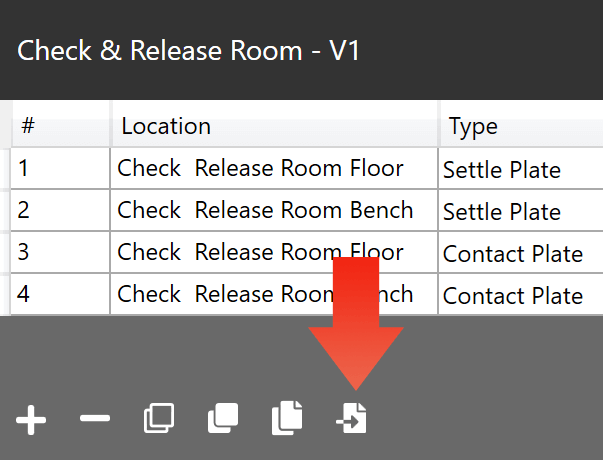
Task: Click the Type column header
Action: coord(520,127)
